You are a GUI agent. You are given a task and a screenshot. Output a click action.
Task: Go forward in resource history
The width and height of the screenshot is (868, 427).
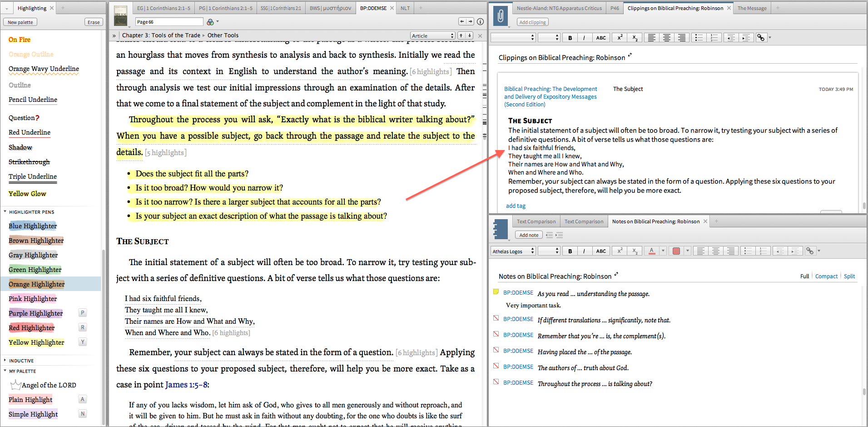click(x=470, y=21)
